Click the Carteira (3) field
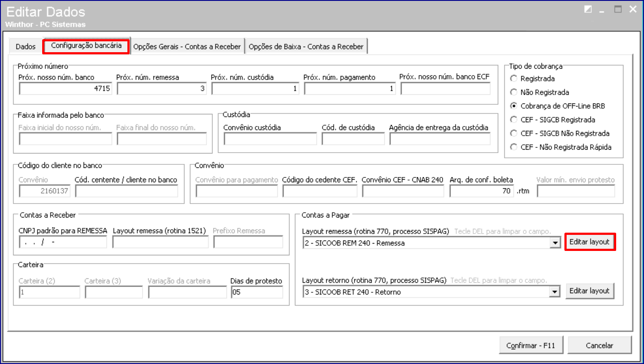This screenshot has height=364, width=644. coord(113,292)
